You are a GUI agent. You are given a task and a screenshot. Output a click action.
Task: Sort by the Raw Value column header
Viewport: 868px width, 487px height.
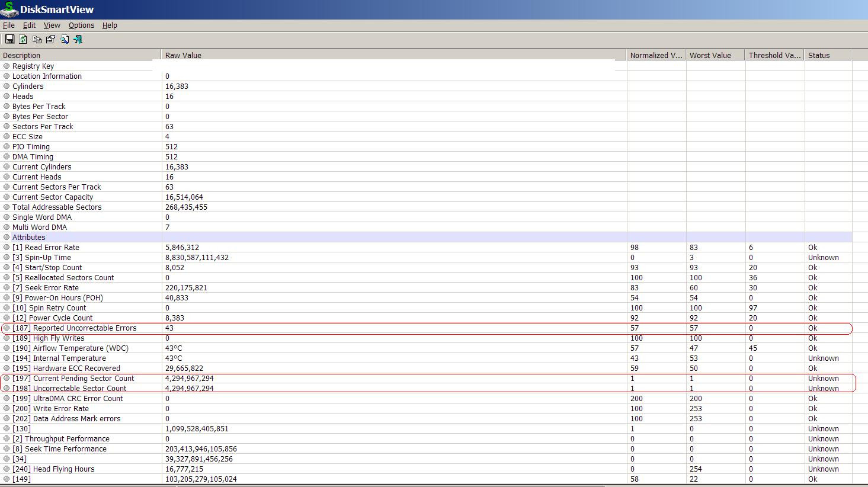point(394,55)
